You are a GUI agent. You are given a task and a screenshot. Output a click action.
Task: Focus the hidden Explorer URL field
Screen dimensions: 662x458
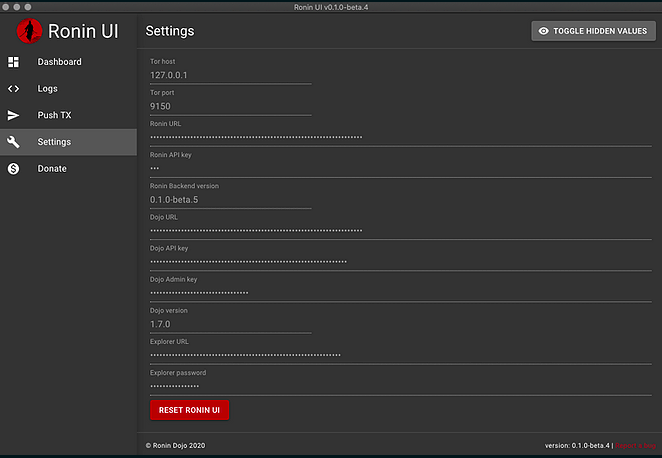point(401,355)
